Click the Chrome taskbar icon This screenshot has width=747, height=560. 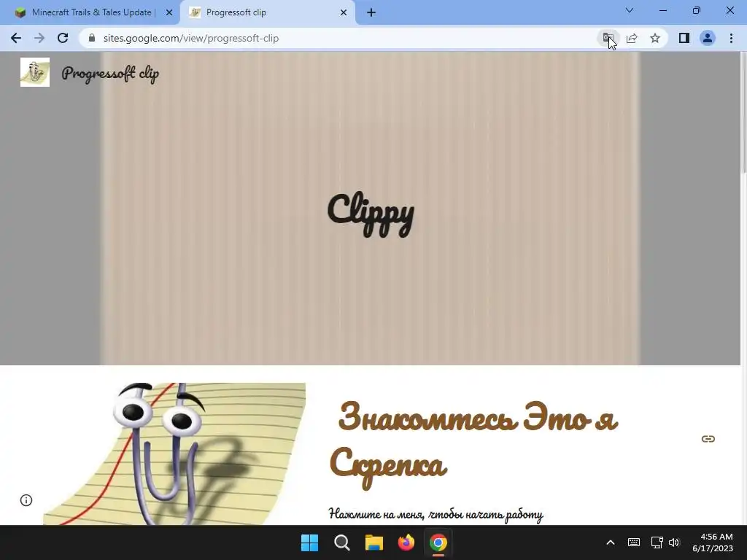pos(438,542)
